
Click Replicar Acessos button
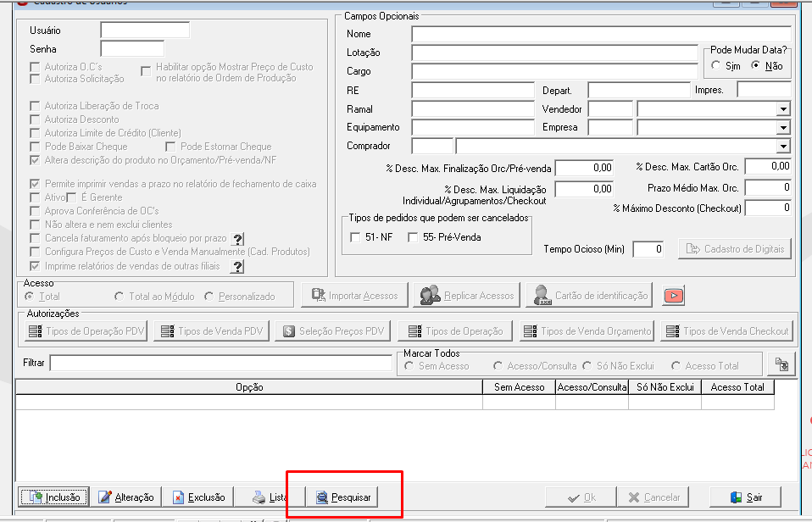tap(466, 295)
